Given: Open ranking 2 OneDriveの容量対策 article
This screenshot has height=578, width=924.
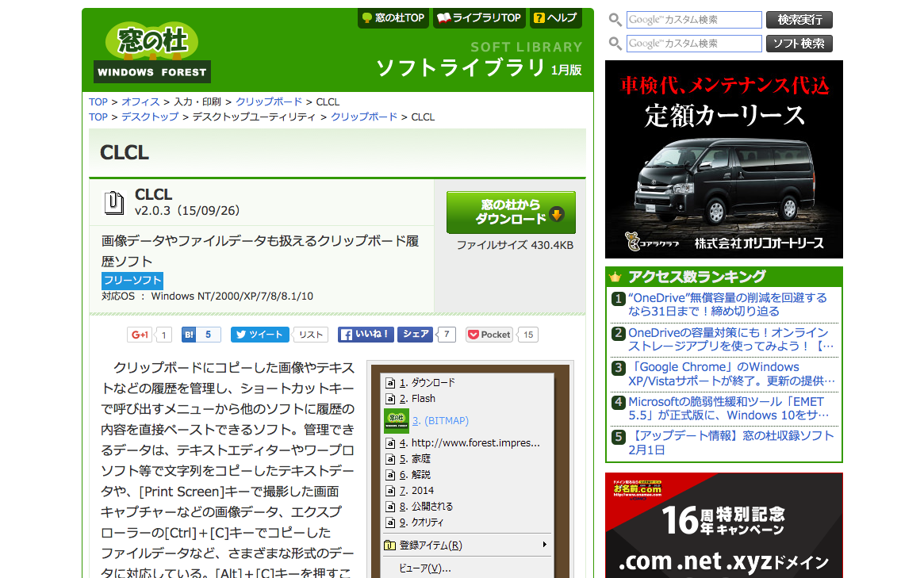Looking at the screenshot, I should point(730,339).
